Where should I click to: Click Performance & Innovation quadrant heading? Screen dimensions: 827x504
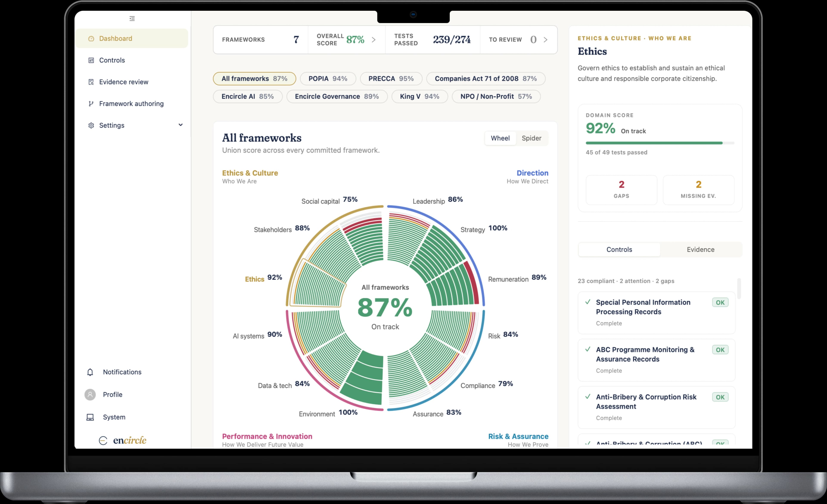267,436
